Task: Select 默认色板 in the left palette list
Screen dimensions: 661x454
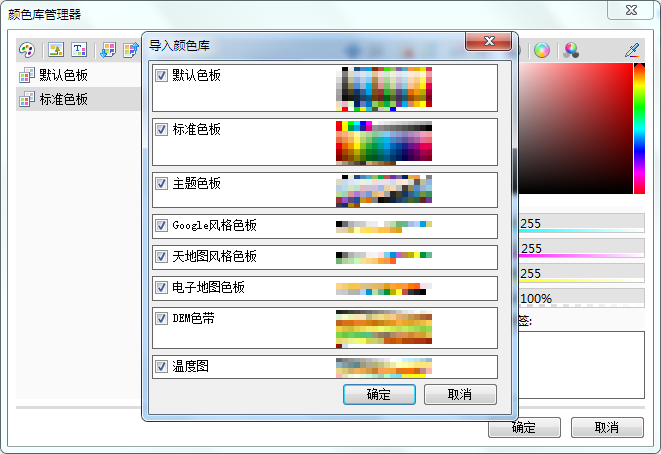Action: pos(62,74)
